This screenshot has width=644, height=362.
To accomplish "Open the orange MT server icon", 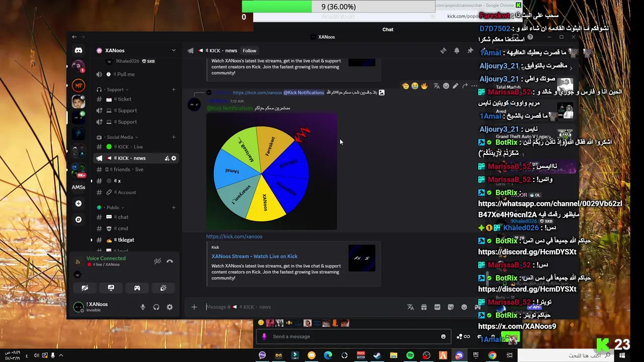I will pyautogui.click(x=78, y=85).
